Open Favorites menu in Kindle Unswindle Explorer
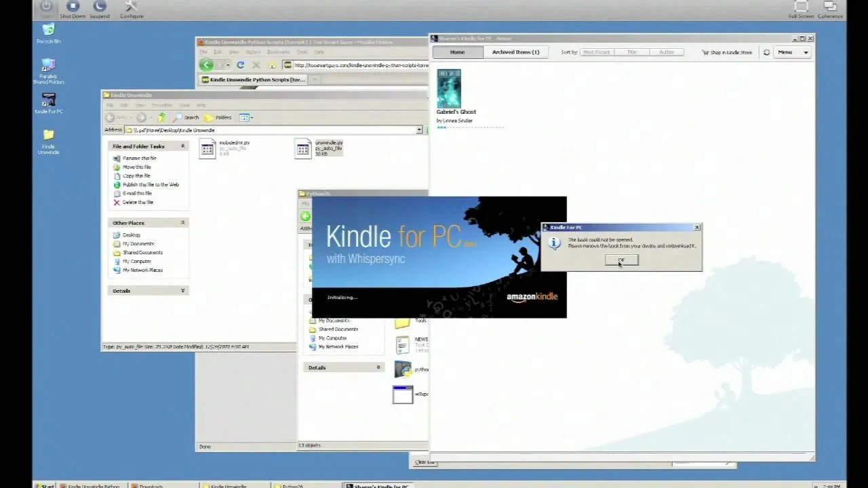The image size is (868, 488). click(161, 105)
